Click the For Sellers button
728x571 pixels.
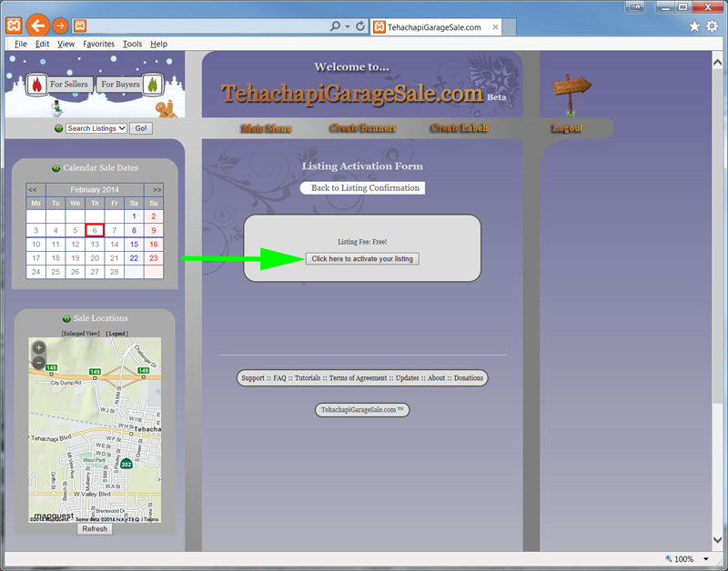[x=69, y=85]
